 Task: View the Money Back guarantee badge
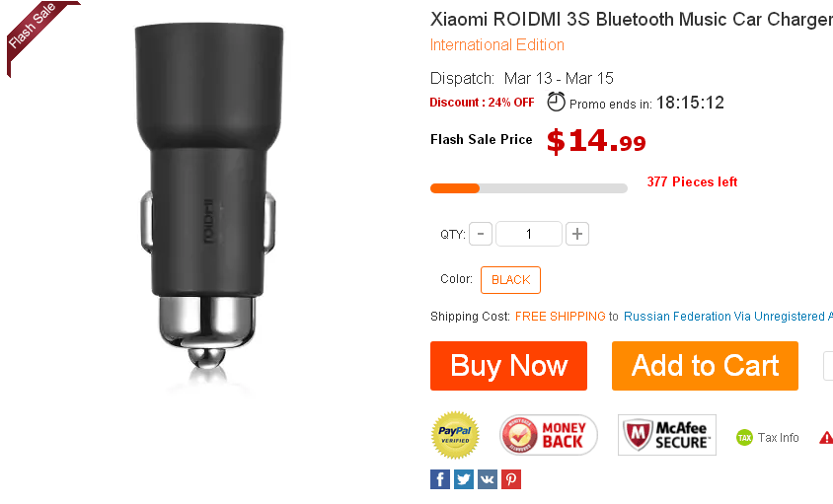point(548,435)
